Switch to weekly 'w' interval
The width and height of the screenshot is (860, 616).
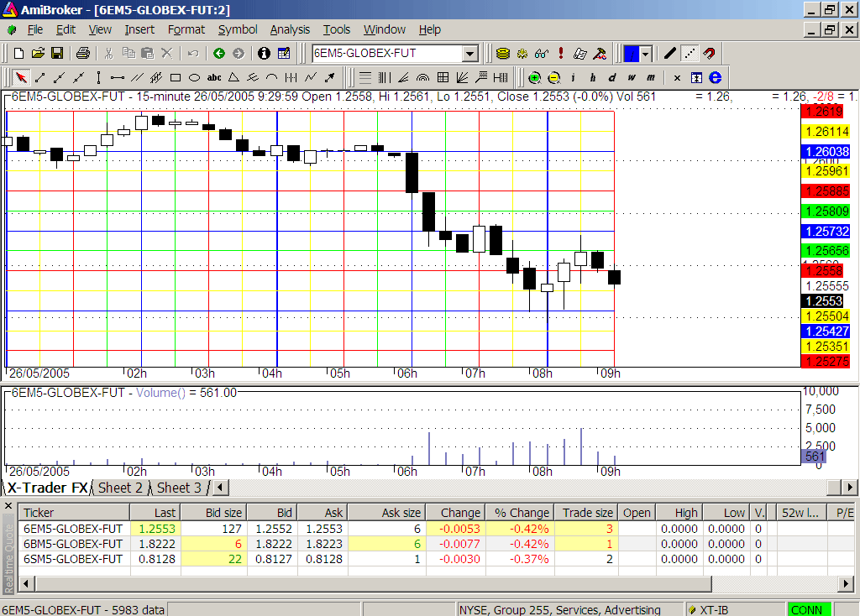(632, 78)
